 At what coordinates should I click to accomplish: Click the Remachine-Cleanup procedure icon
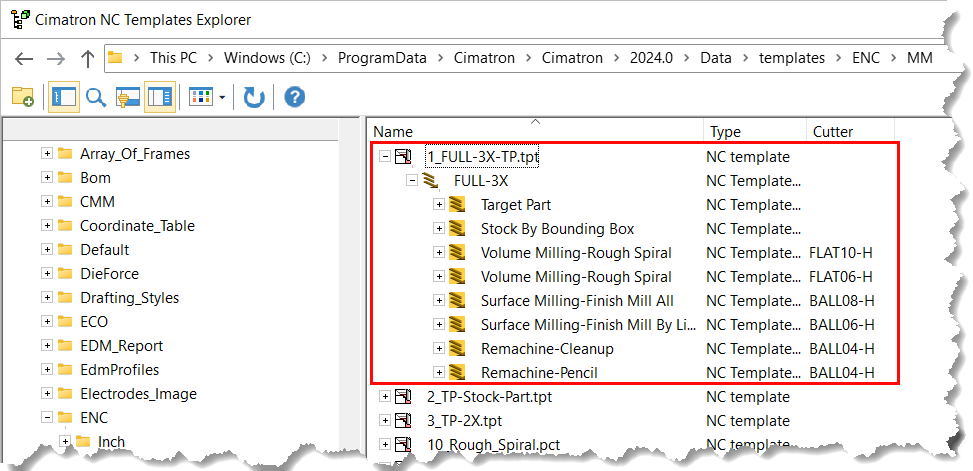click(457, 349)
